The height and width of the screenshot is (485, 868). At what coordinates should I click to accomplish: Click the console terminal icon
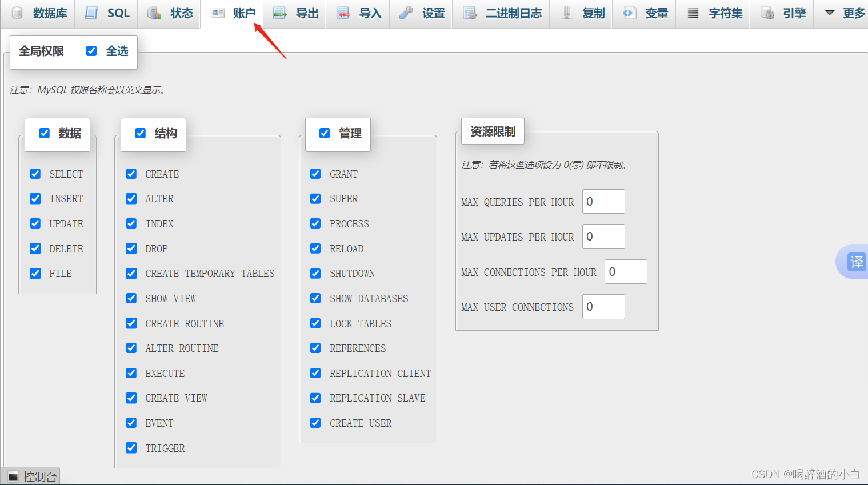click(x=13, y=476)
